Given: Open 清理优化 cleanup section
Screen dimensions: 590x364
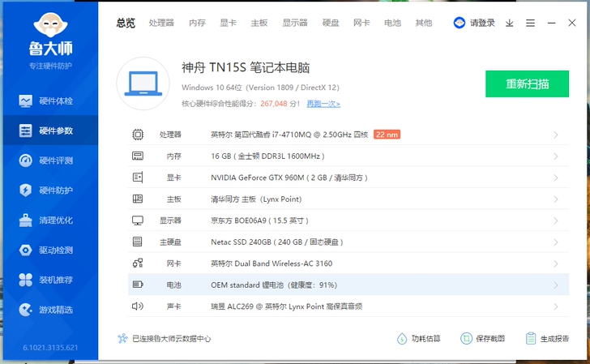Looking at the screenshot, I should [x=50, y=221].
